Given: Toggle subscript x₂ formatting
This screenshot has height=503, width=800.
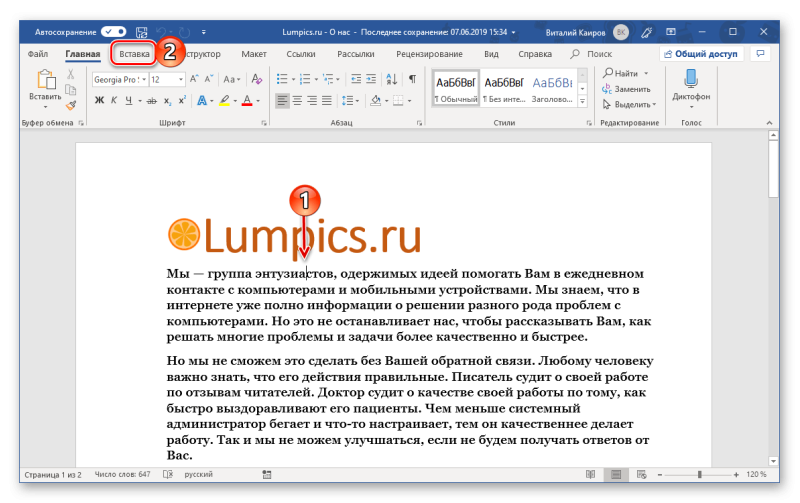Looking at the screenshot, I should click(167, 100).
